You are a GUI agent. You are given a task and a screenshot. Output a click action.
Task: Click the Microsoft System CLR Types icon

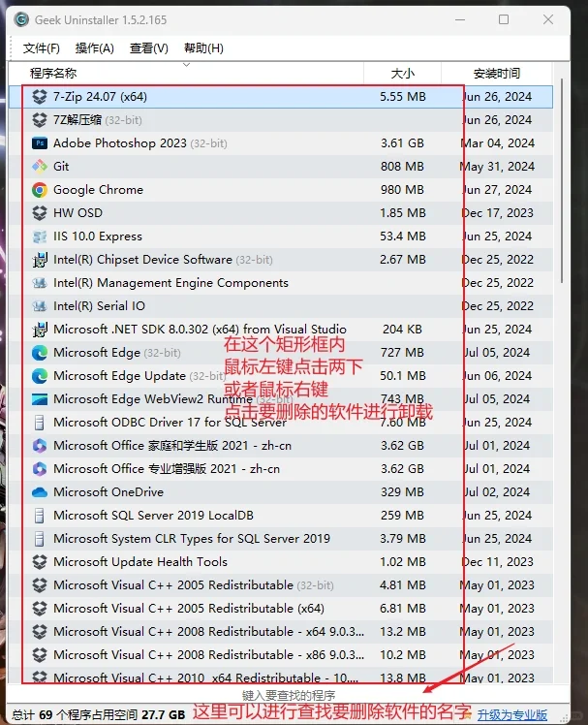pos(40,539)
